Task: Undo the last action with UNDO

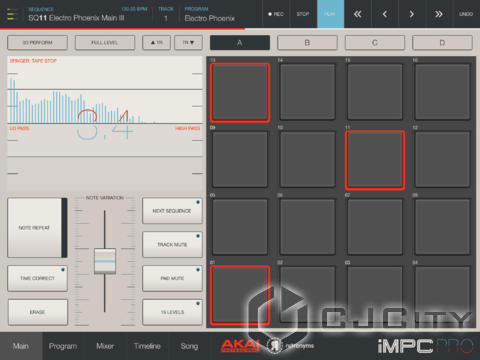Action: tap(466, 14)
